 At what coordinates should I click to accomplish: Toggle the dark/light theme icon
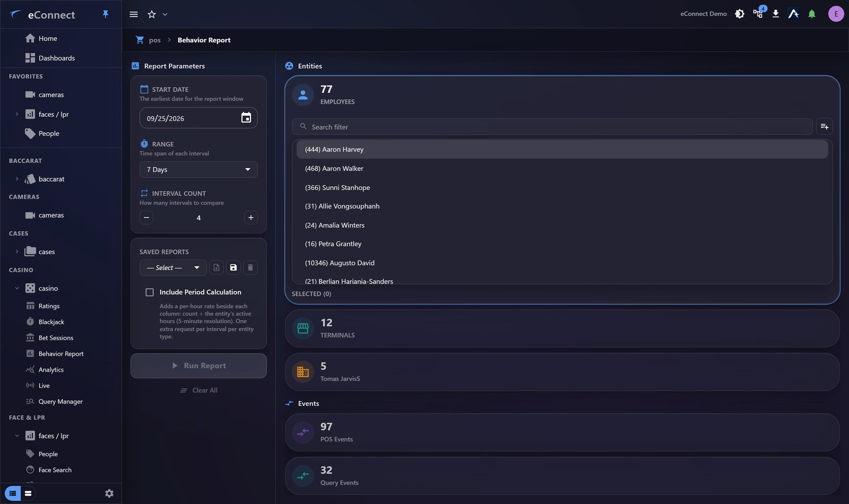click(x=740, y=14)
